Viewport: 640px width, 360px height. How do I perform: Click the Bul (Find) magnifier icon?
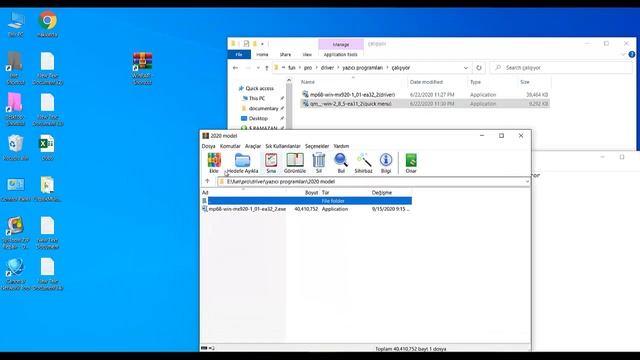click(x=341, y=163)
